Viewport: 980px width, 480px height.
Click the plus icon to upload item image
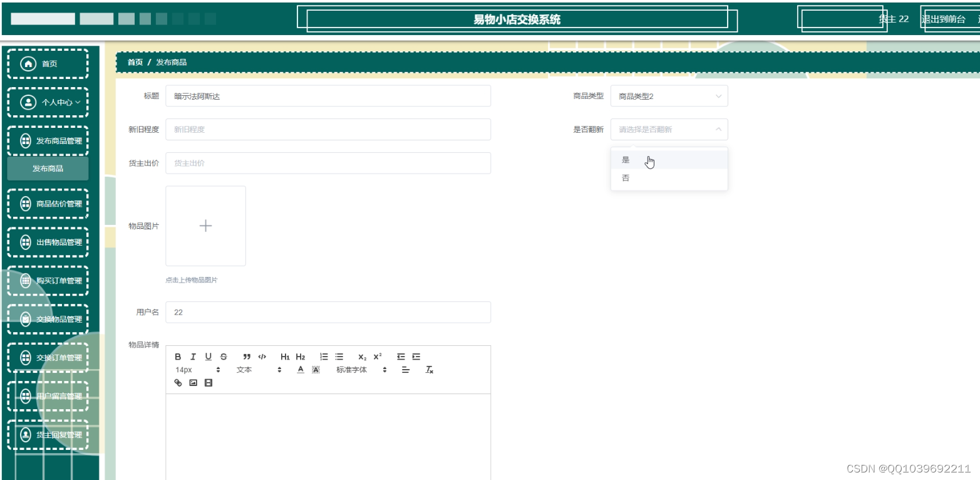[x=205, y=226]
